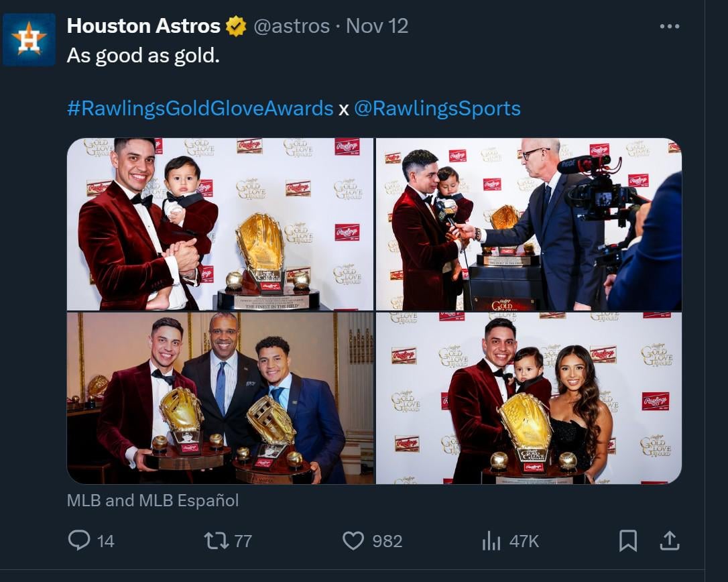This screenshot has width=728, height=582.
Task: Repost the Astros tweet
Action: (216, 540)
